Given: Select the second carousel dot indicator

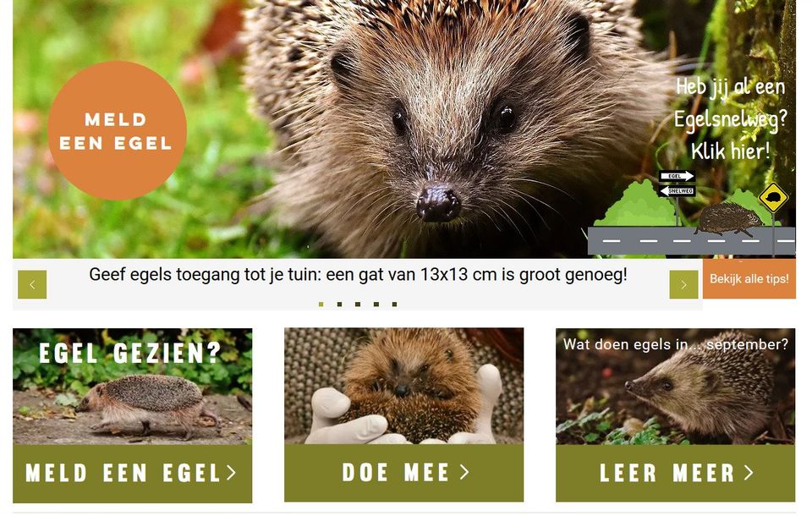Looking at the screenshot, I should (x=339, y=305).
